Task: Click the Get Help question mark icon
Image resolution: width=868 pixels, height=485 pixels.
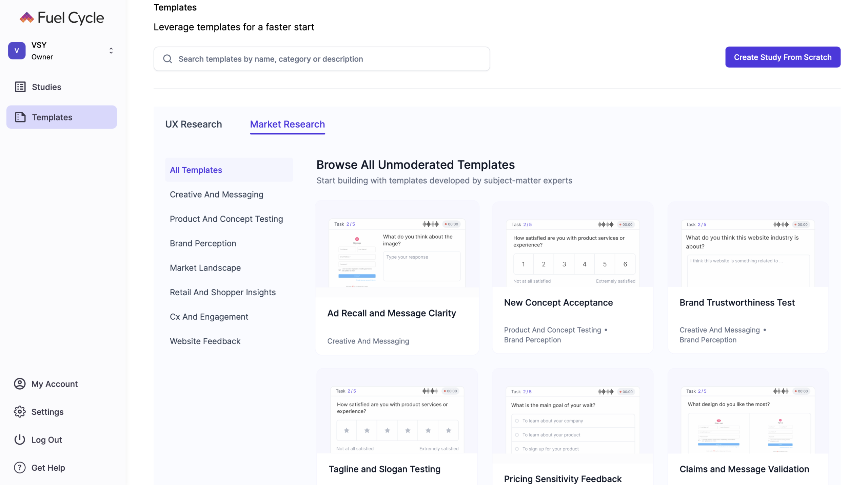Action: pyautogui.click(x=20, y=467)
